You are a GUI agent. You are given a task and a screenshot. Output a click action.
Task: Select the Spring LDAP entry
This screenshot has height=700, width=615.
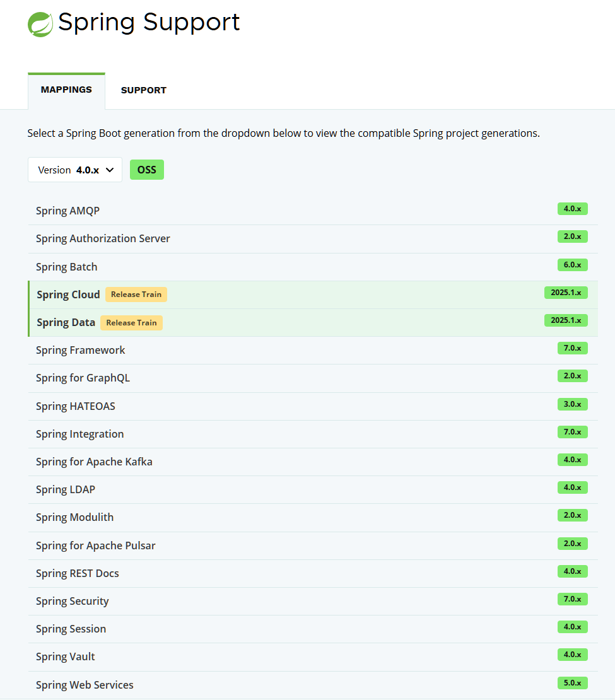[313, 490]
